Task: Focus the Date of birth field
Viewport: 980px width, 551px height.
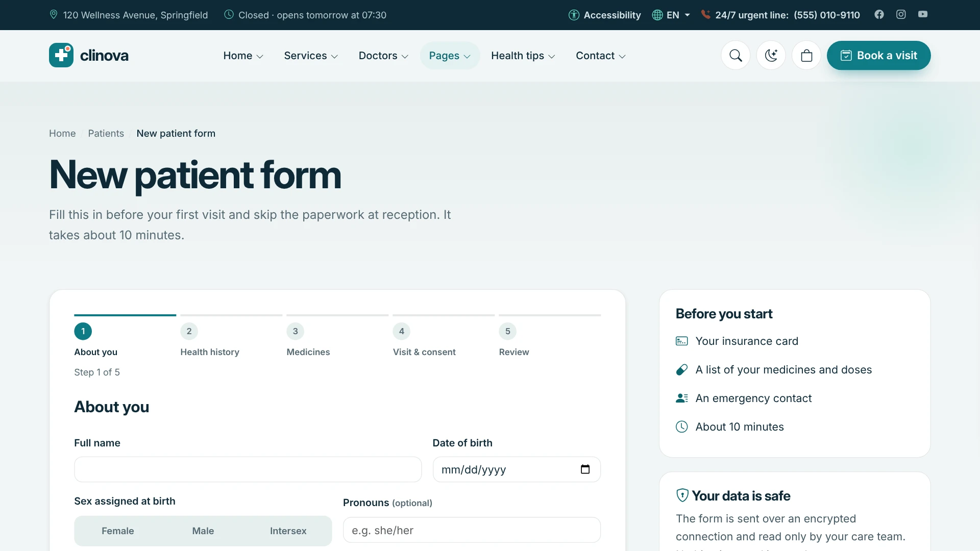Action: [x=517, y=469]
